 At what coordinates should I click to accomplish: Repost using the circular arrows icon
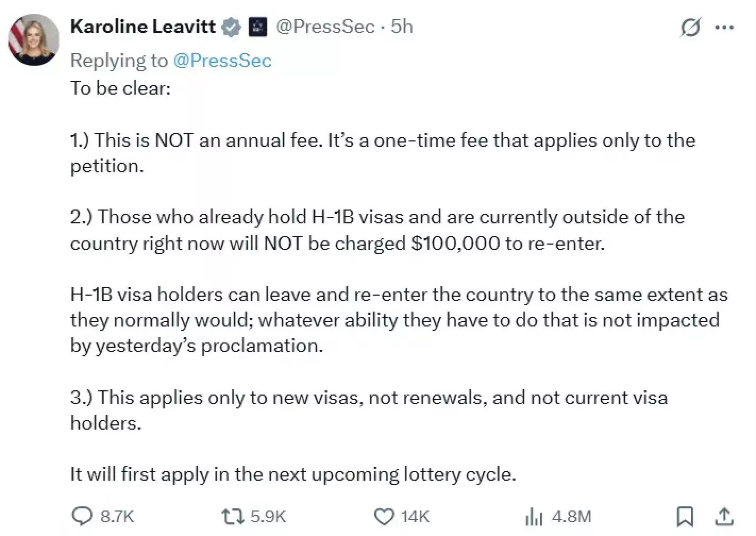click(233, 516)
